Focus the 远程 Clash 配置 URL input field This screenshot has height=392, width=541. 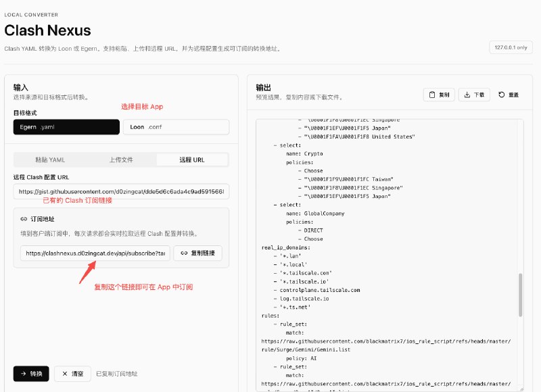121,191
